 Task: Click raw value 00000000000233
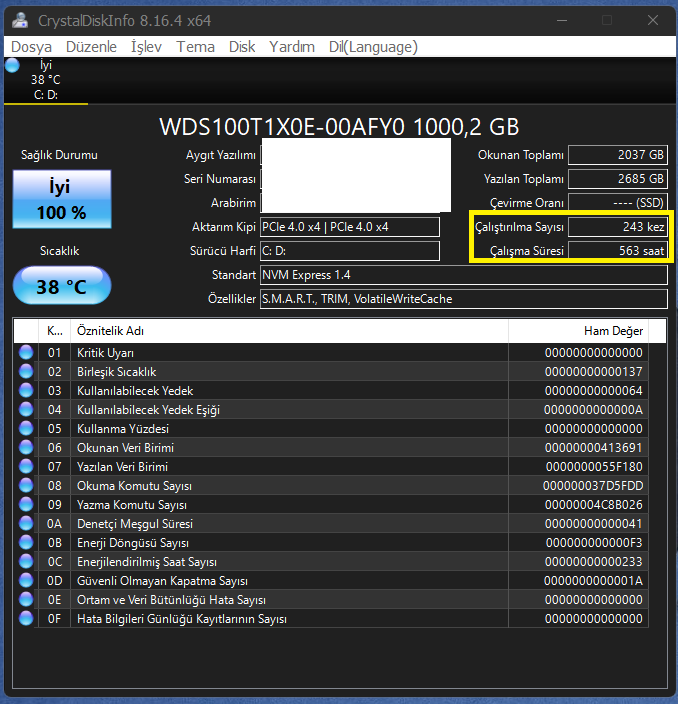(x=594, y=562)
